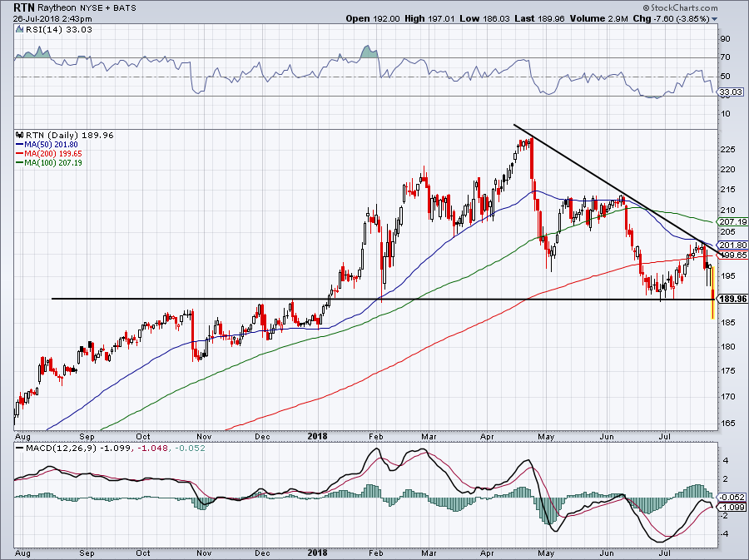
Task: Click the Raytheon company name
Action: click(57, 8)
